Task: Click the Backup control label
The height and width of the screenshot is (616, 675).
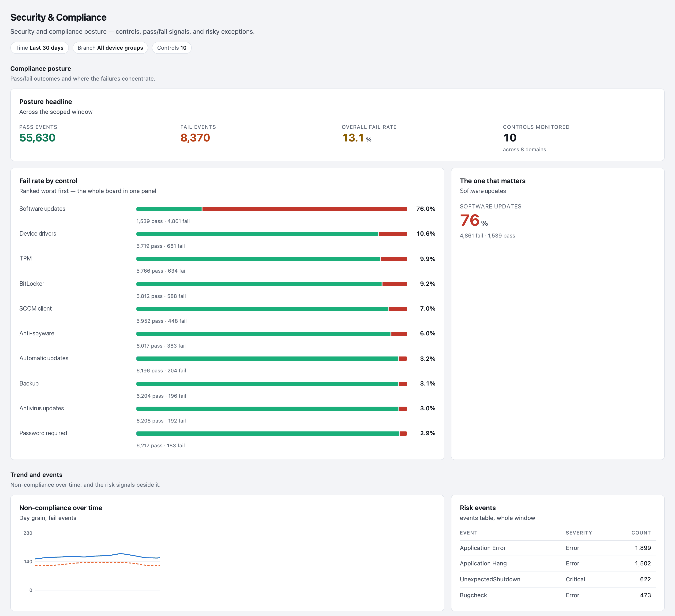Action: [29, 383]
